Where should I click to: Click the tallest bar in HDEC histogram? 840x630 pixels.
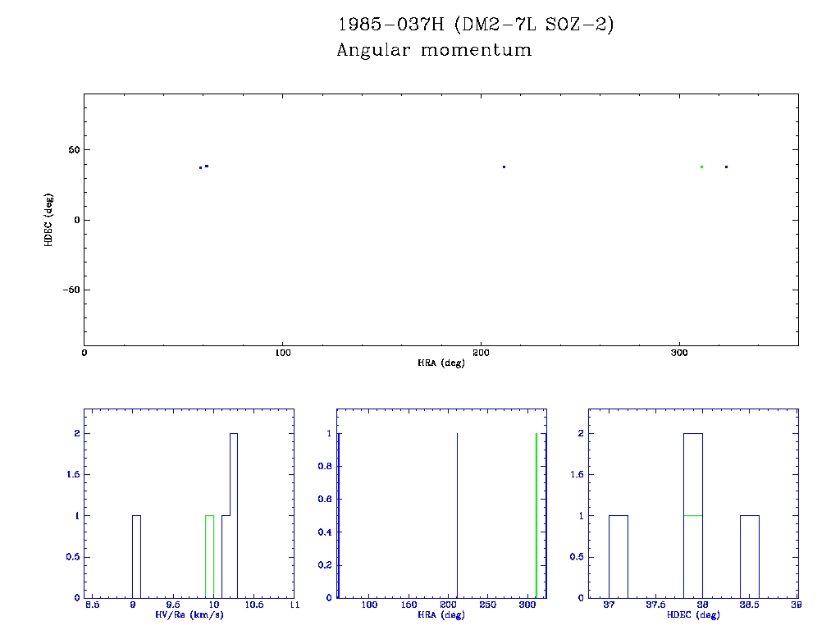pyautogui.click(x=692, y=476)
